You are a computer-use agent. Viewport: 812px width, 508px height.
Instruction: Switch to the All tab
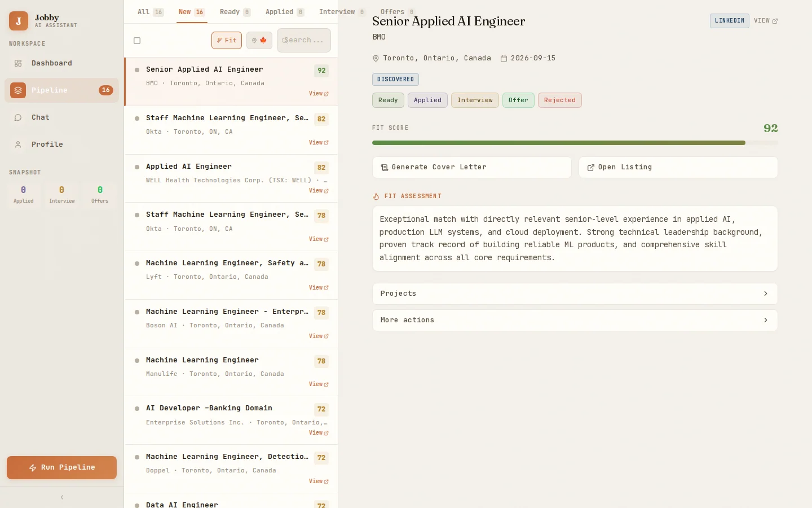151,12
